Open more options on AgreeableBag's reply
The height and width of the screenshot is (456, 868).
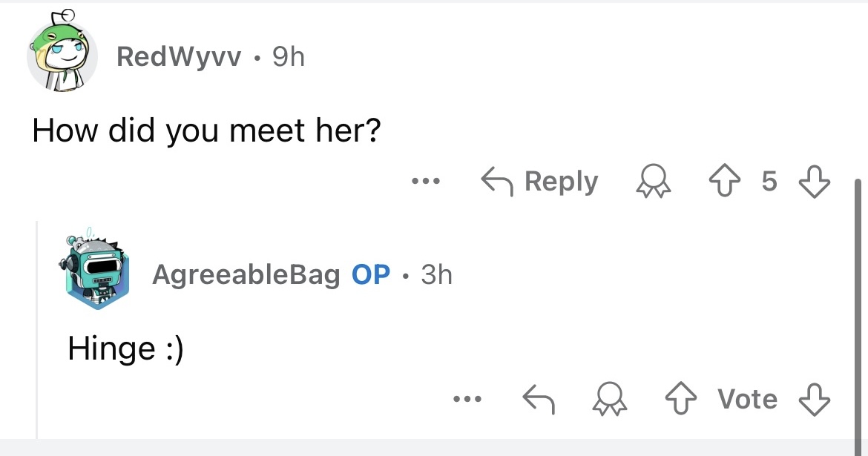(469, 399)
